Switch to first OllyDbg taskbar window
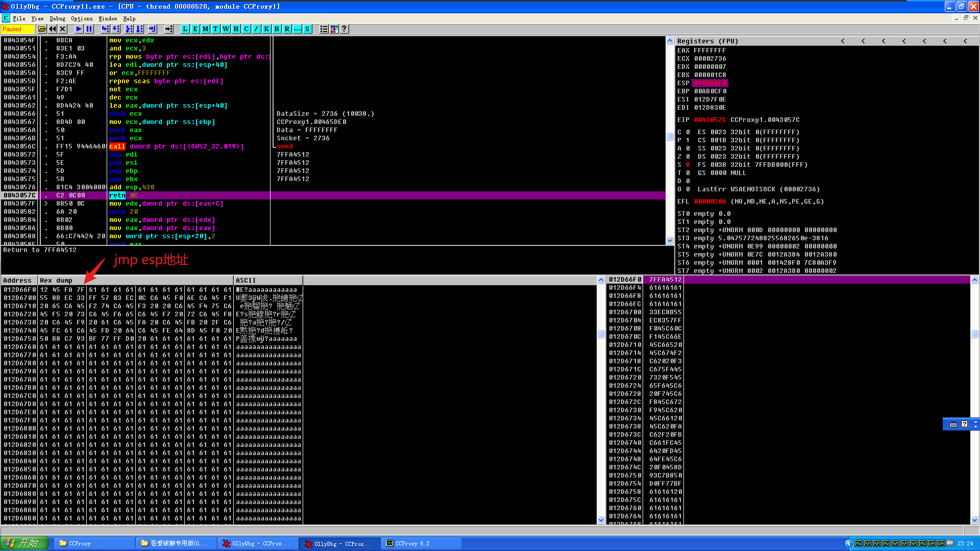Screen dimensions: 980x551 [x=258, y=543]
